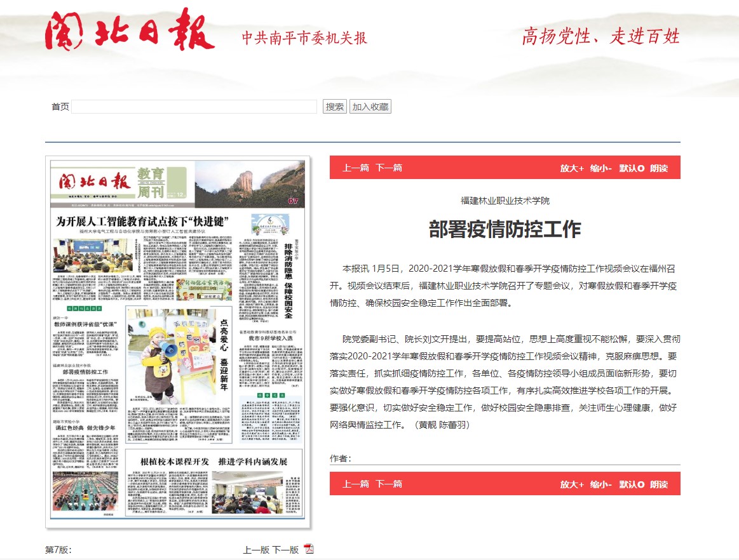739x560 pixels.
Task: Go to previous page via 上一版
Action: [256, 550]
